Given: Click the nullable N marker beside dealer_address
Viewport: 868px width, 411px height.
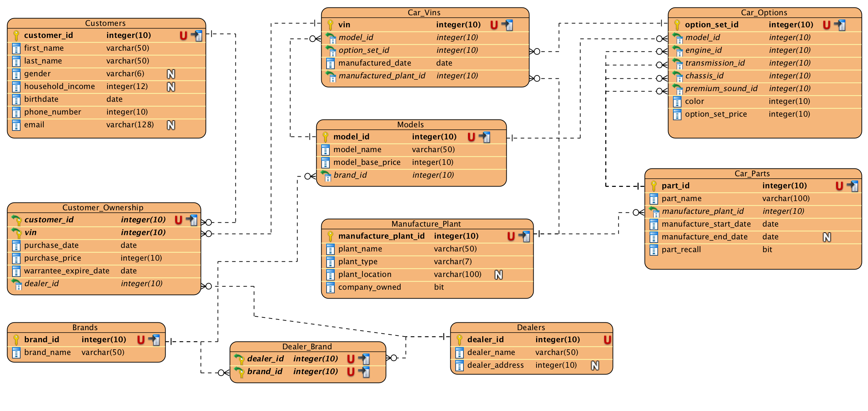Looking at the screenshot, I should point(595,365).
